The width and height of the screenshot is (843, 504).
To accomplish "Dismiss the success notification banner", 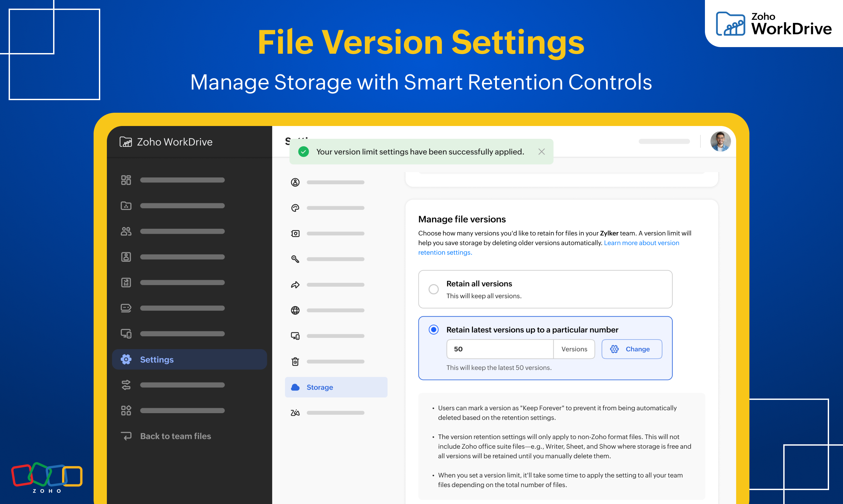I will (x=542, y=152).
